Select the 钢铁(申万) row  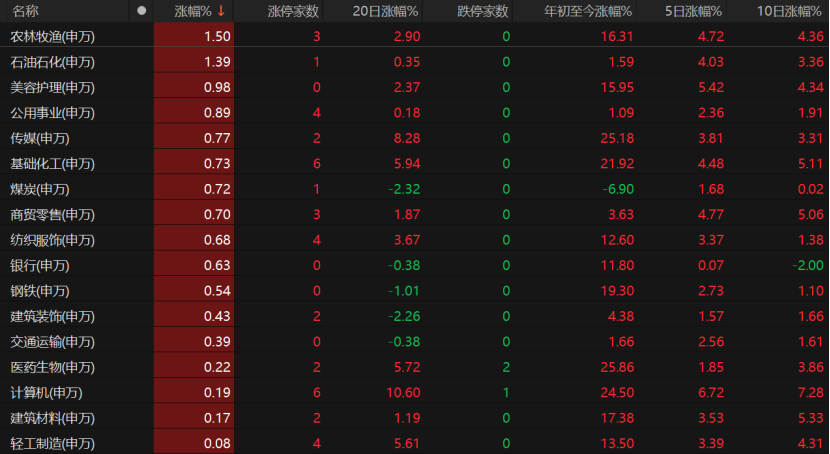tap(415, 290)
